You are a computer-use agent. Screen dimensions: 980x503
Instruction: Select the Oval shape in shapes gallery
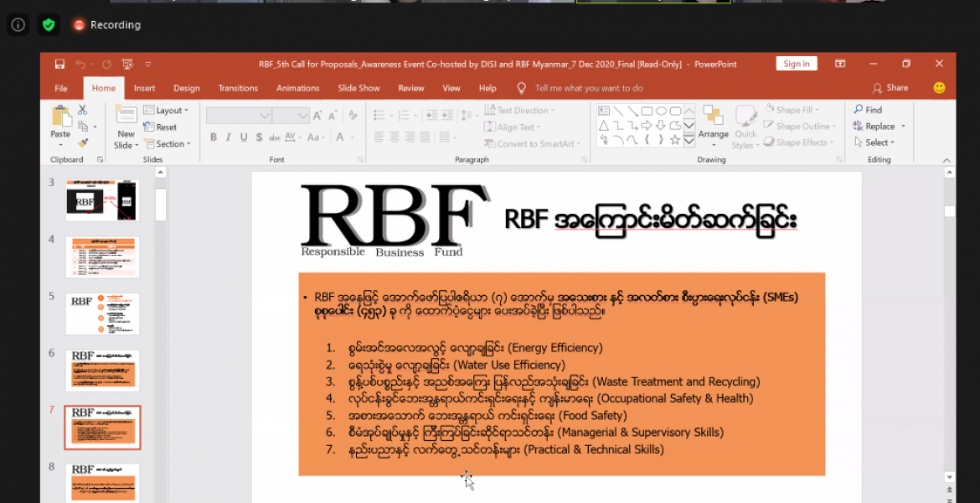coord(661,111)
